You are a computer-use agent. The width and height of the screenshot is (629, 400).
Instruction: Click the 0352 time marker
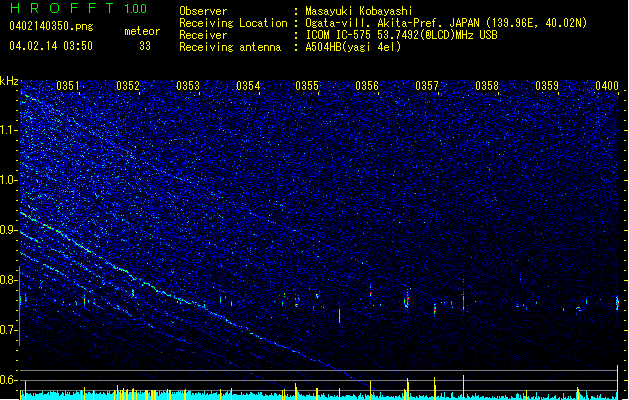click(128, 86)
